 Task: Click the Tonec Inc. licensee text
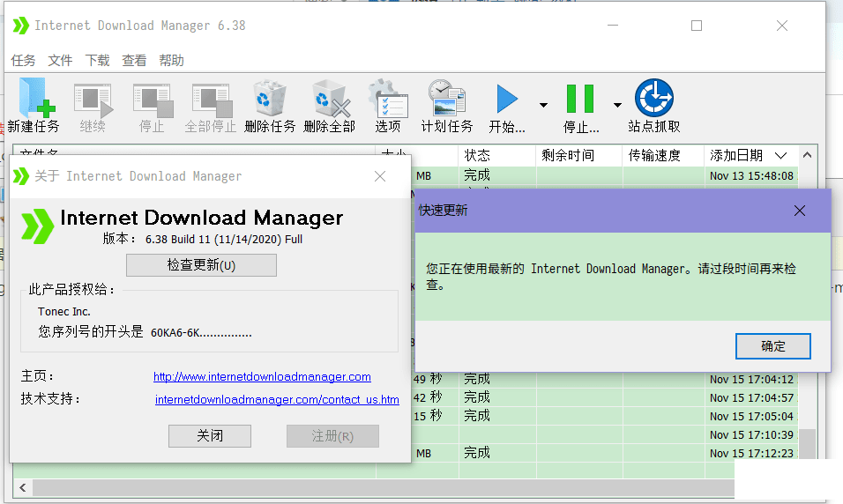(x=64, y=312)
